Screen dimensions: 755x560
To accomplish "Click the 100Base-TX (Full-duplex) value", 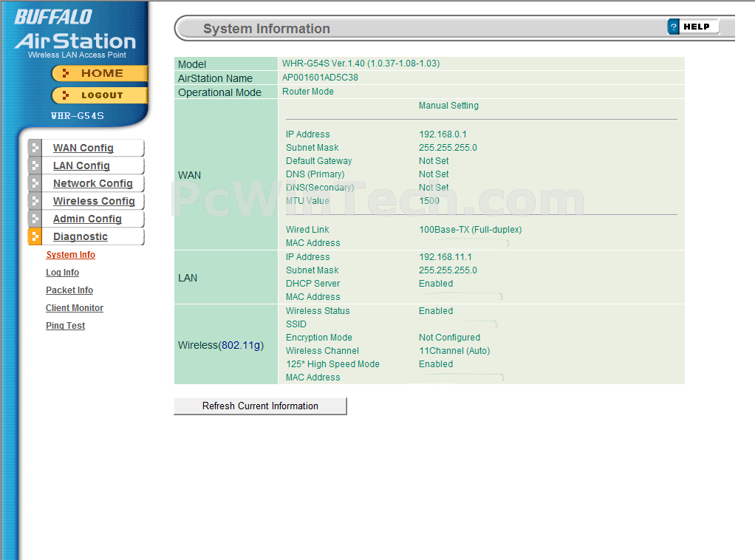I will coord(470,230).
